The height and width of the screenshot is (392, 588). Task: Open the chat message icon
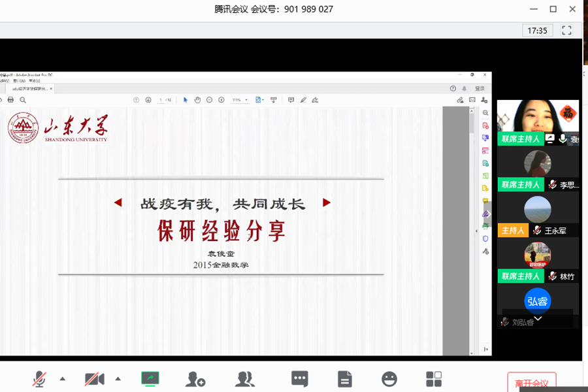[x=300, y=378]
